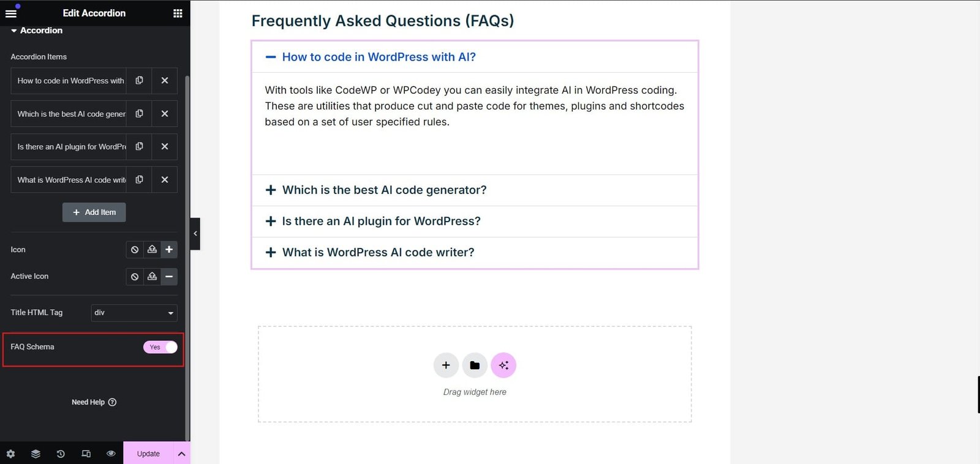Duplicate the 'Which is the best AI' item
Screen dimensions: 980x464
(x=139, y=113)
